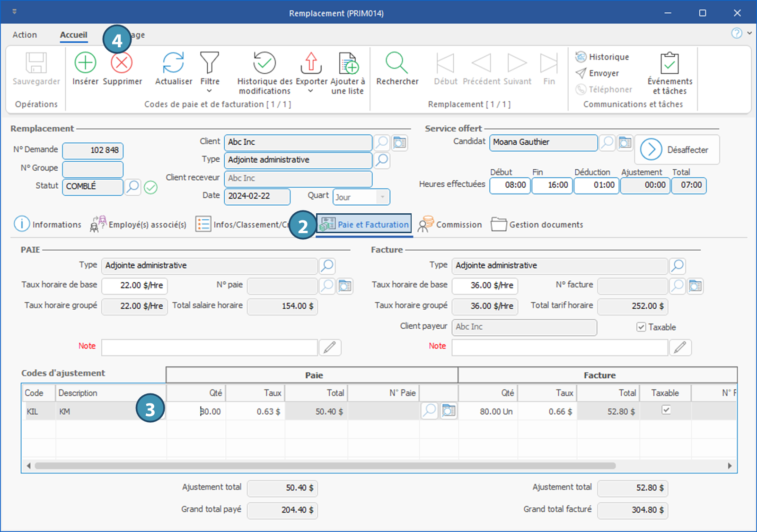Screen dimensions: 757x532
Task: Toggle the Taxable checkbox under Client payeur
Action: [x=641, y=327]
